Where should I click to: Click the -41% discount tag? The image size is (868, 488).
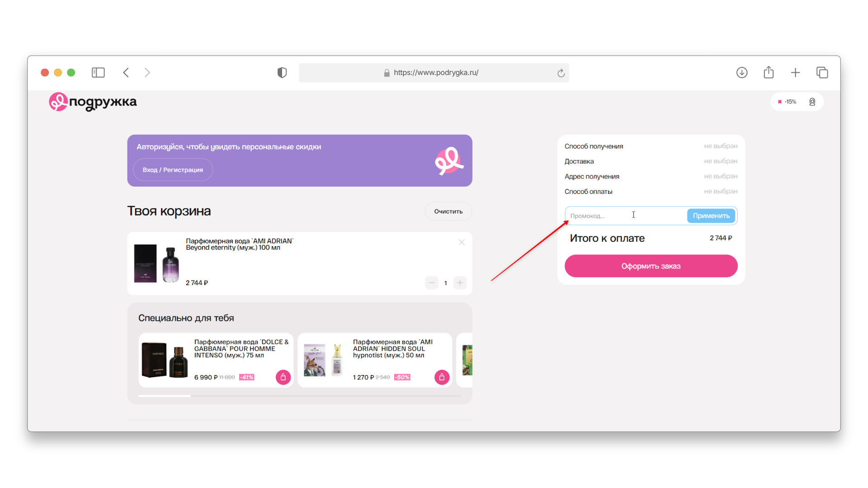click(247, 377)
